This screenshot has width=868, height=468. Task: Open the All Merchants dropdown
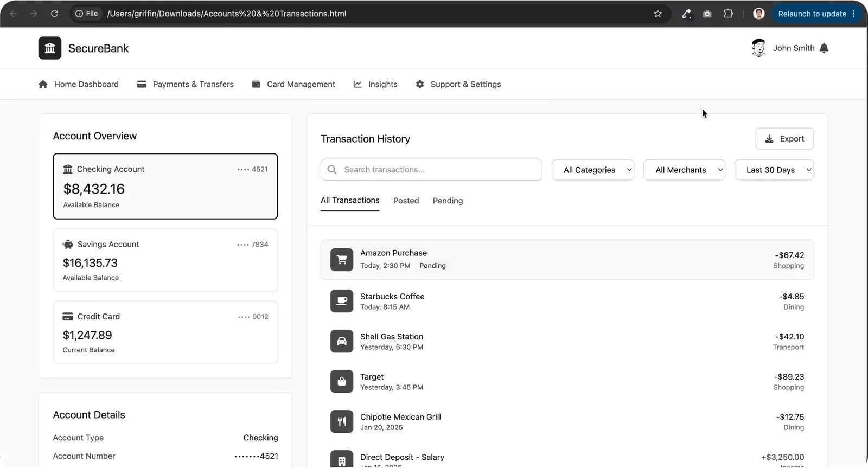coord(684,170)
